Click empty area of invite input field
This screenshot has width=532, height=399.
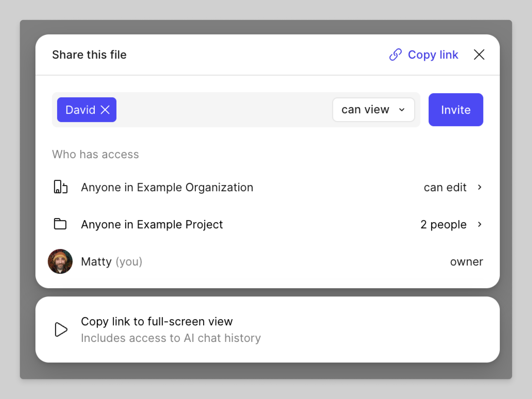pos(222,110)
